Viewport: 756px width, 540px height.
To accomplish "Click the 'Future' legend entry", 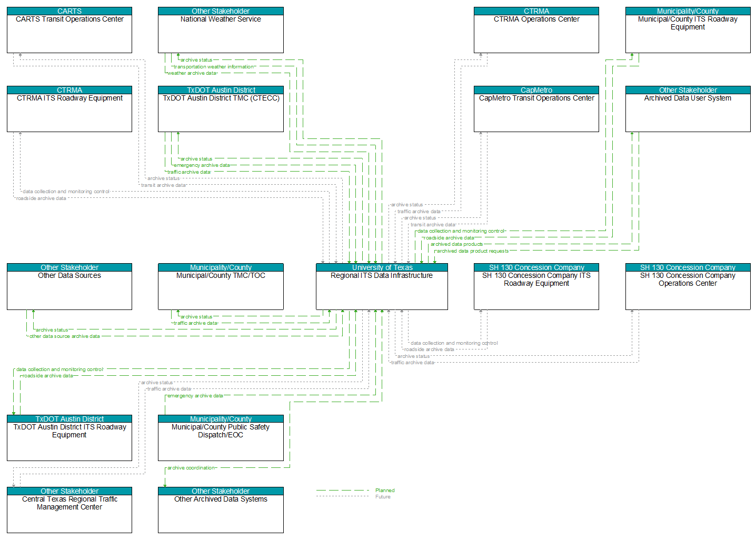I will click(x=383, y=497).
